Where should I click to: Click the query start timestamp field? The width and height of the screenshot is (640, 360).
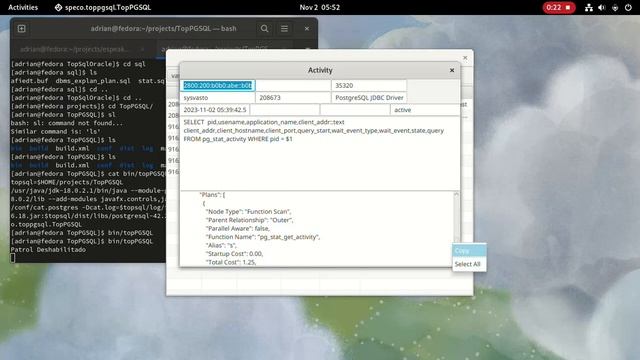coord(215,110)
